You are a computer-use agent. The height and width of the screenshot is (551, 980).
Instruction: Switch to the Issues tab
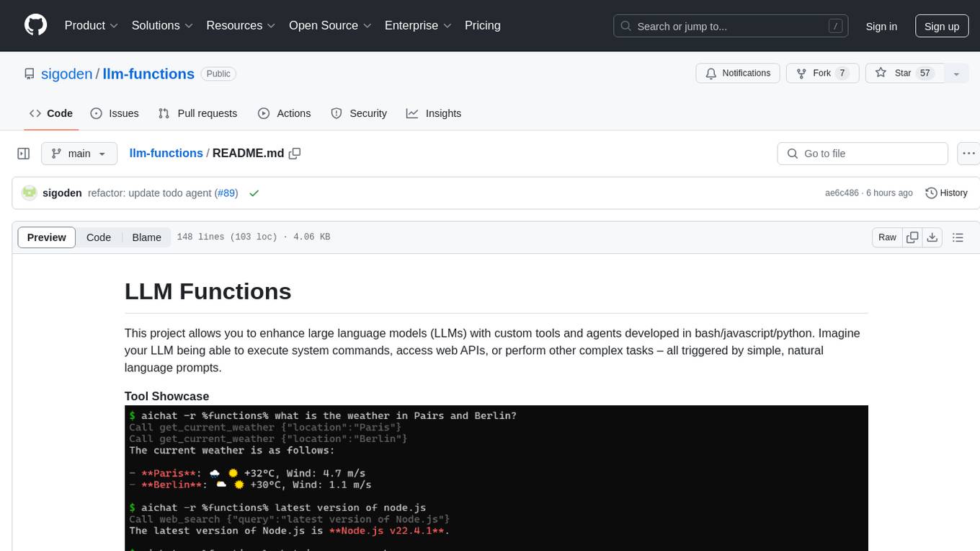pos(115,113)
